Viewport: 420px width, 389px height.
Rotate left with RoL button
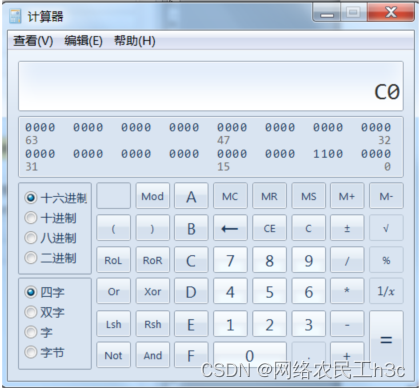click(x=113, y=260)
